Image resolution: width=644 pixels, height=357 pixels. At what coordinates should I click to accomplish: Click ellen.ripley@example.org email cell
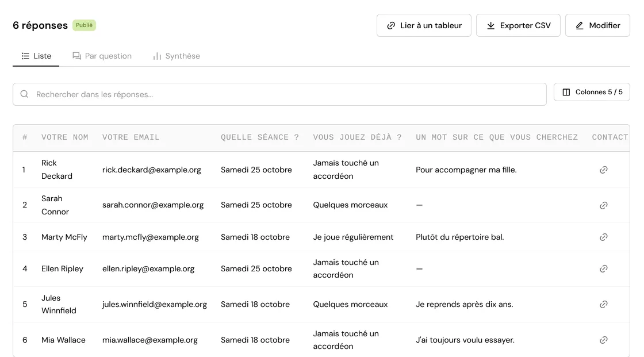[148, 268]
